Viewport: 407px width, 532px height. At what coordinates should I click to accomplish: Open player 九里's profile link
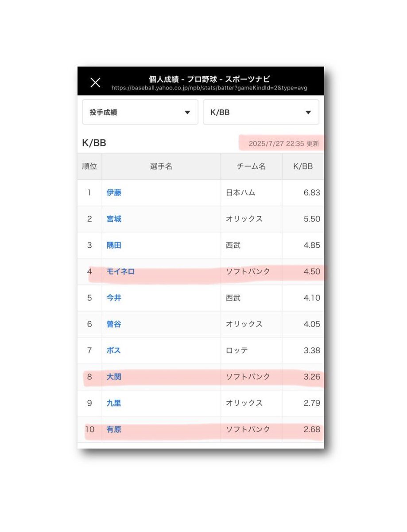tap(114, 403)
